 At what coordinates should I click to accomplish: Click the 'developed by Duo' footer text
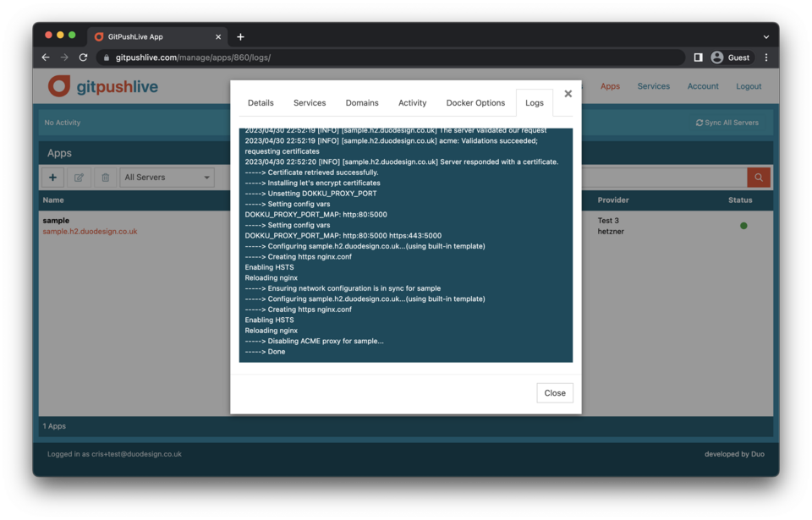point(734,454)
